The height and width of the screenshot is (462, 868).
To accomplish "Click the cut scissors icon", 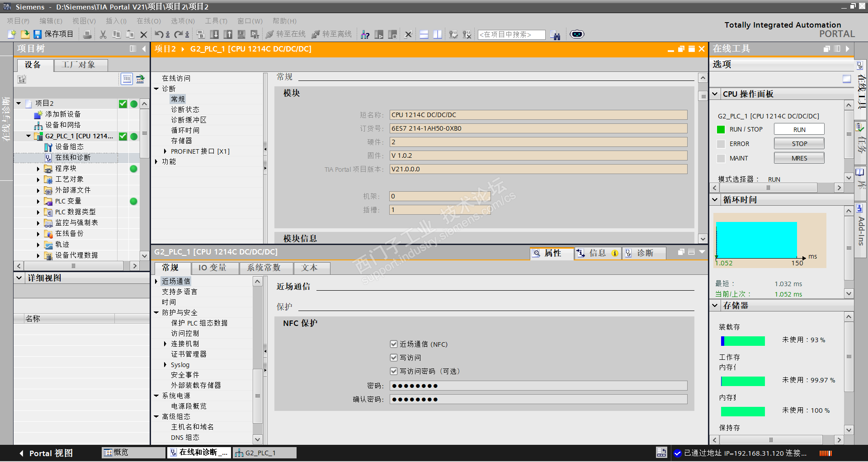I will 103,34.
